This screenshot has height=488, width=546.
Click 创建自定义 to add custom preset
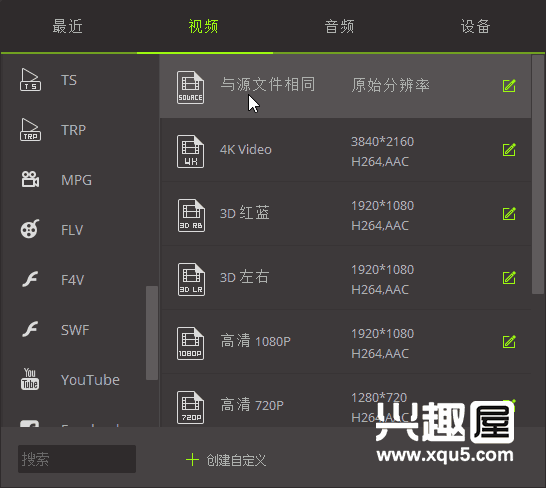226,460
